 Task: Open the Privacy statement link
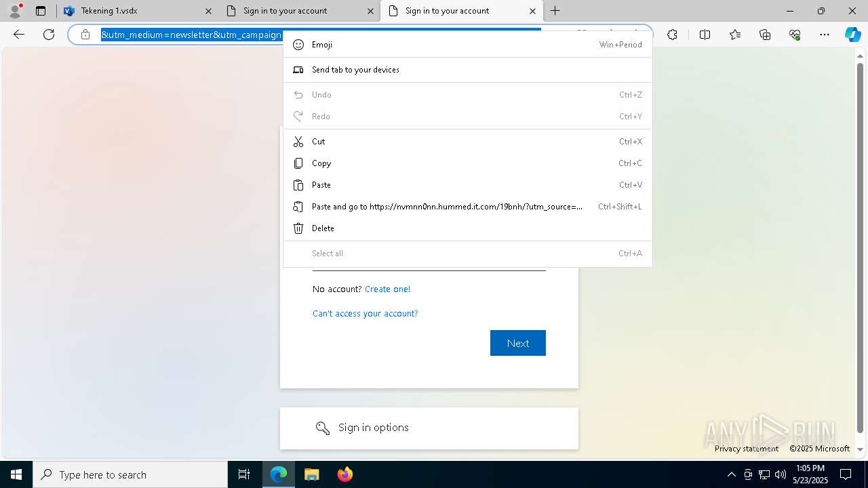pyautogui.click(x=747, y=448)
